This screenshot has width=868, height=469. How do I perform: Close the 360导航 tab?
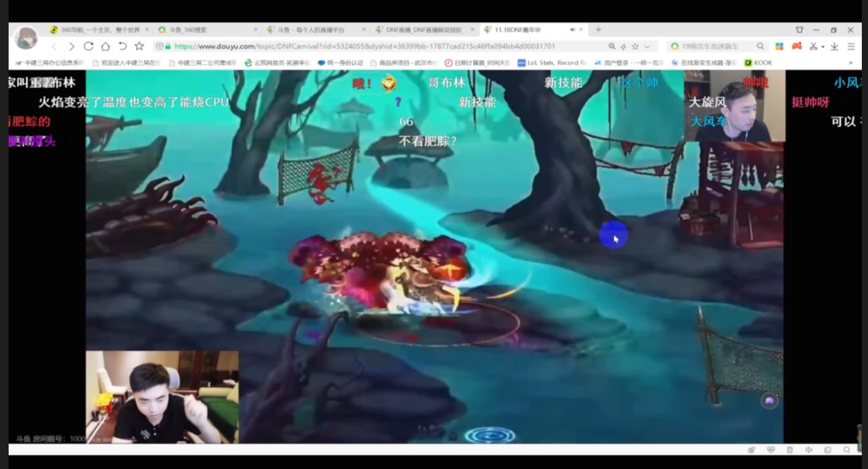click(147, 30)
